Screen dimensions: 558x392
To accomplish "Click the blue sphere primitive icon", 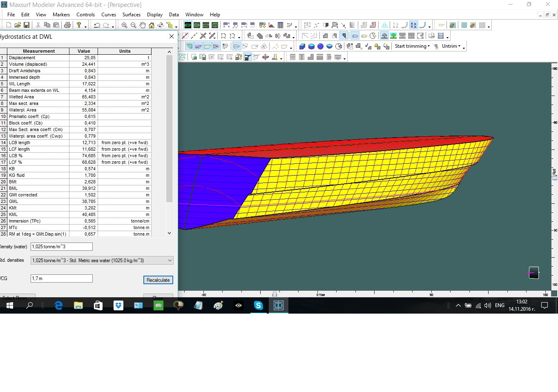I will 320,47.
